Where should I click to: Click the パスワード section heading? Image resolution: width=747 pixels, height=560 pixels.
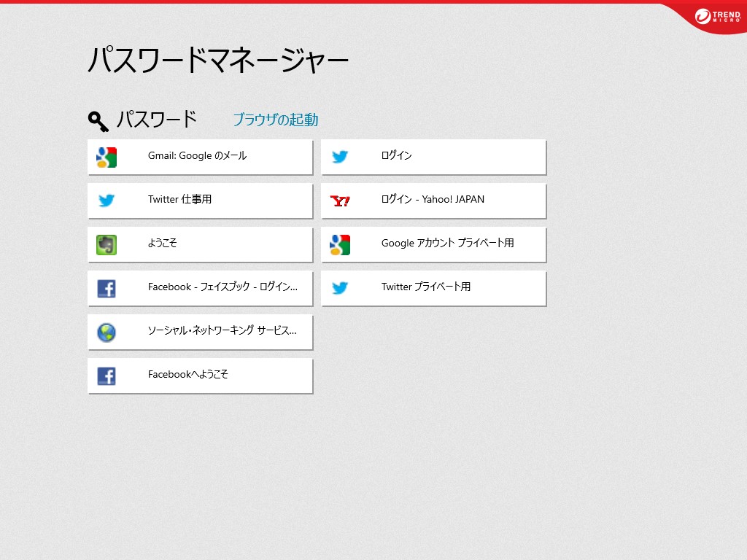(157, 120)
